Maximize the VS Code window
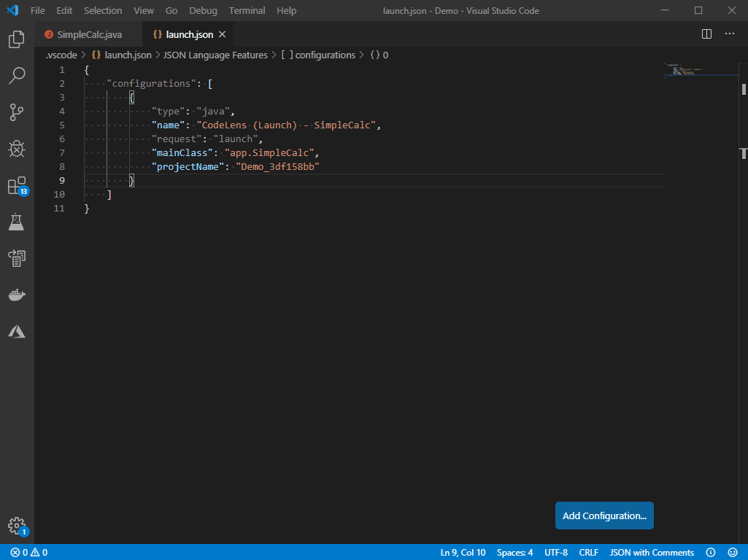 point(698,10)
